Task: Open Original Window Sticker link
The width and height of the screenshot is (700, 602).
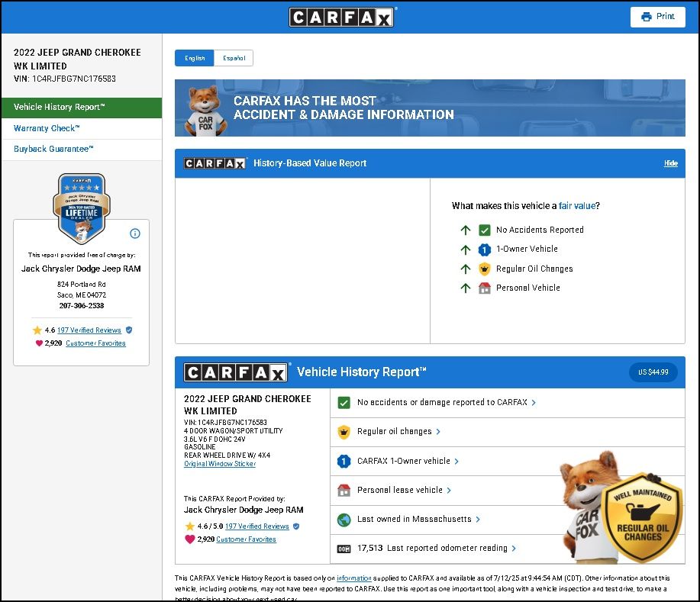Action: tap(220, 464)
